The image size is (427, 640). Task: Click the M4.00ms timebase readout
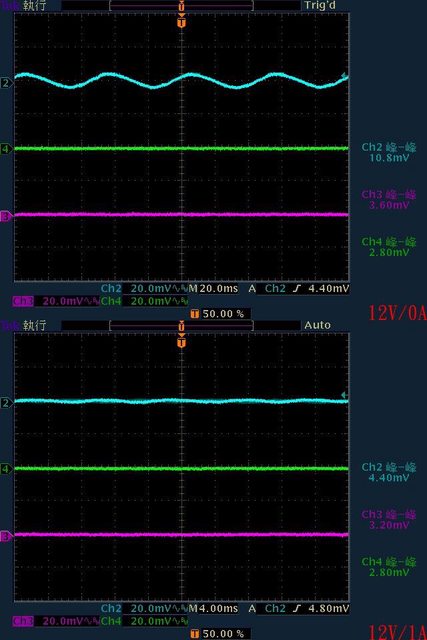(213, 609)
